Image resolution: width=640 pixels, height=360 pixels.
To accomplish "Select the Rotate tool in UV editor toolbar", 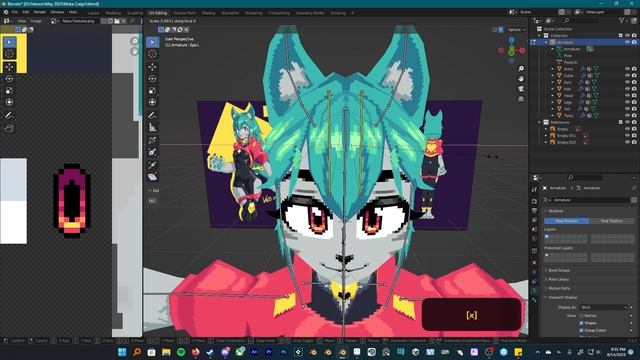I will (9, 78).
